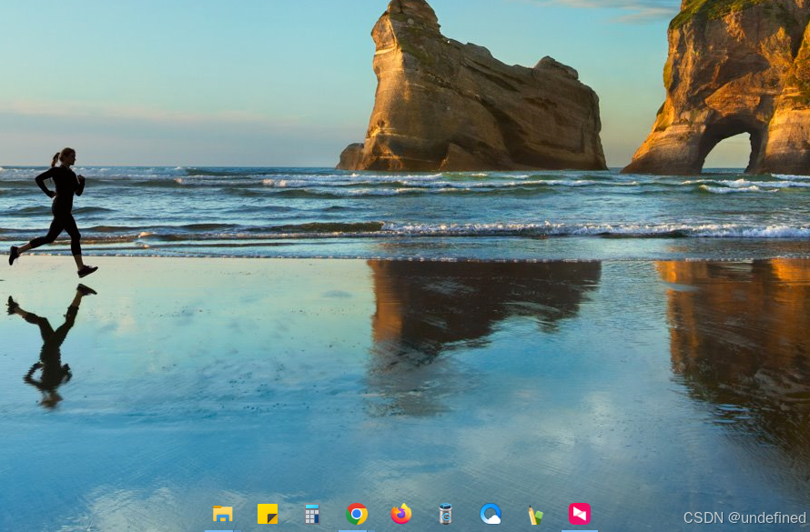810x532 pixels.
Task: Launch the yellow sticky notes app
Action: (268, 515)
